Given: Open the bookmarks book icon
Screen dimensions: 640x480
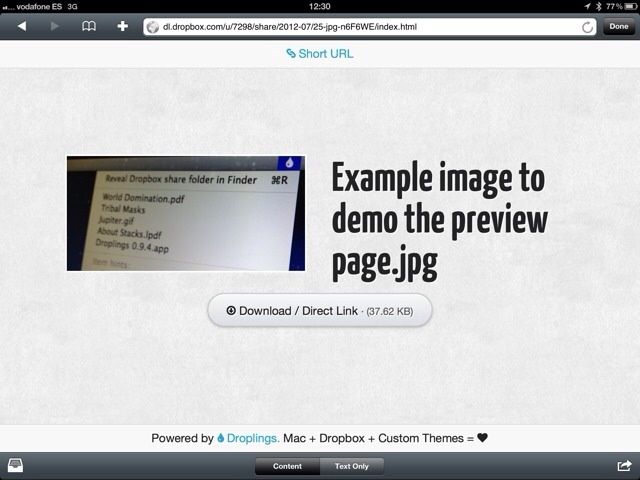Looking at the screenshot, I should tap(89, 27).
